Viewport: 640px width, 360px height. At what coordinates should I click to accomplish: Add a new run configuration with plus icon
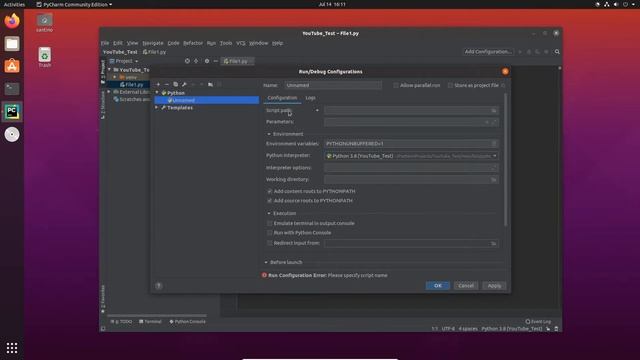click(158, 84)
